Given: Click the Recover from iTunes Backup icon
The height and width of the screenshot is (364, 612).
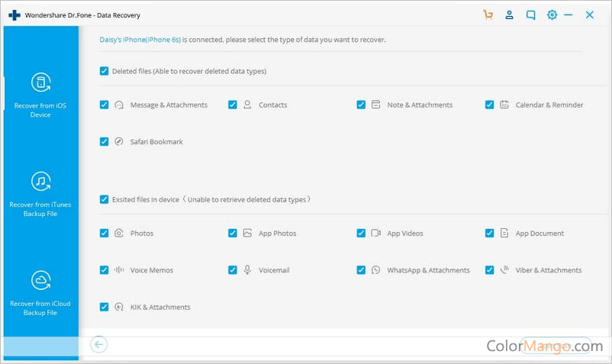Looking at the screenshot, I should point(40,182).
